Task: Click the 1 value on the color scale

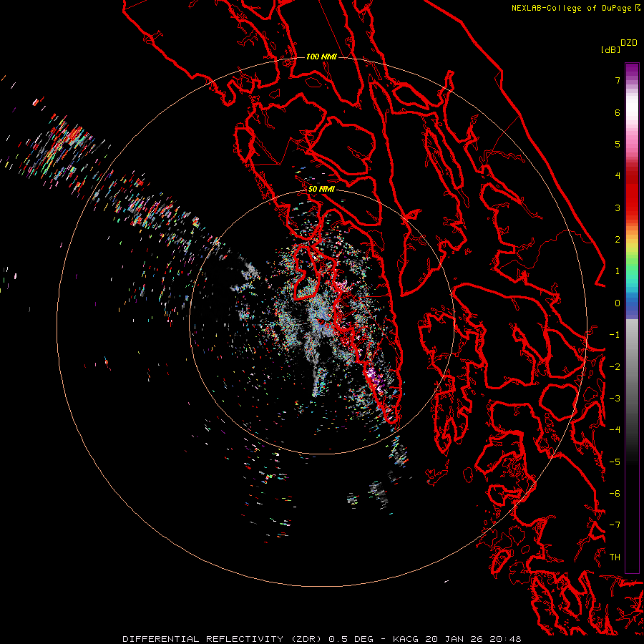Action: tap(618, 271)
